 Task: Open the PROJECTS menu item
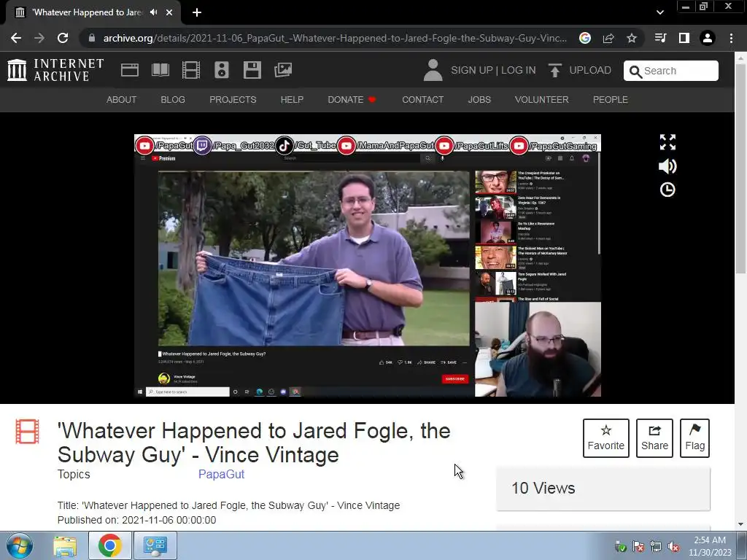click(233, 99)
